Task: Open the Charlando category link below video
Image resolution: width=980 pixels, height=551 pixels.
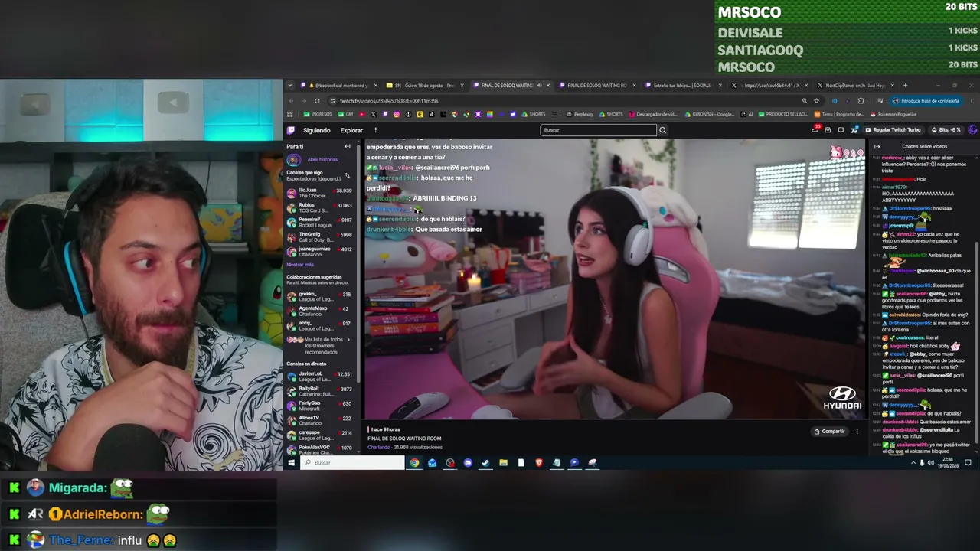Action: pos(378,447)
